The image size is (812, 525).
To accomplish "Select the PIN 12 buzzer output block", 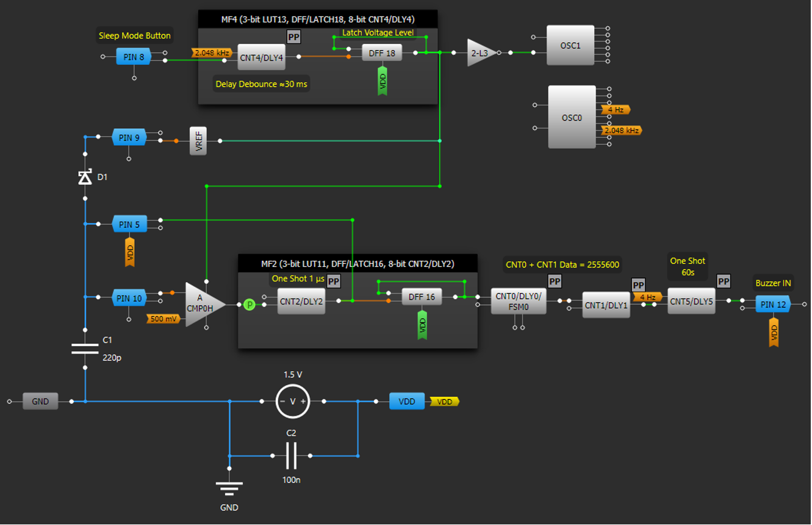I will (x=772, y=304).
